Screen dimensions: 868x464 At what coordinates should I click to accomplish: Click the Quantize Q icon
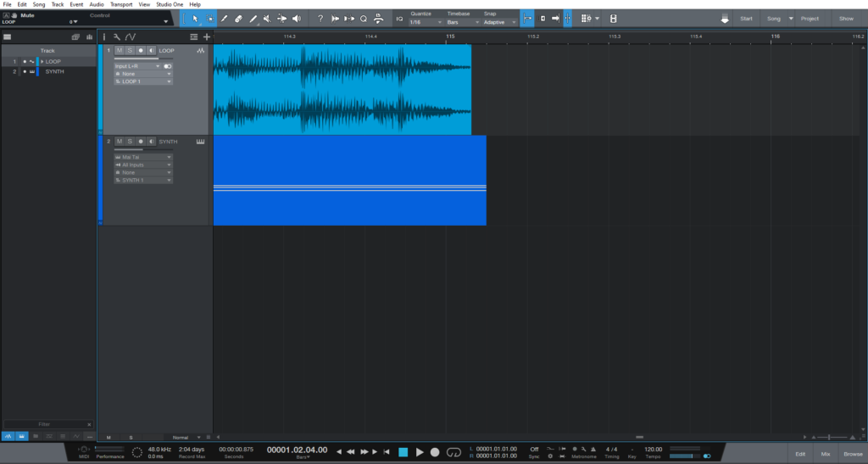(x=364, y=19)
